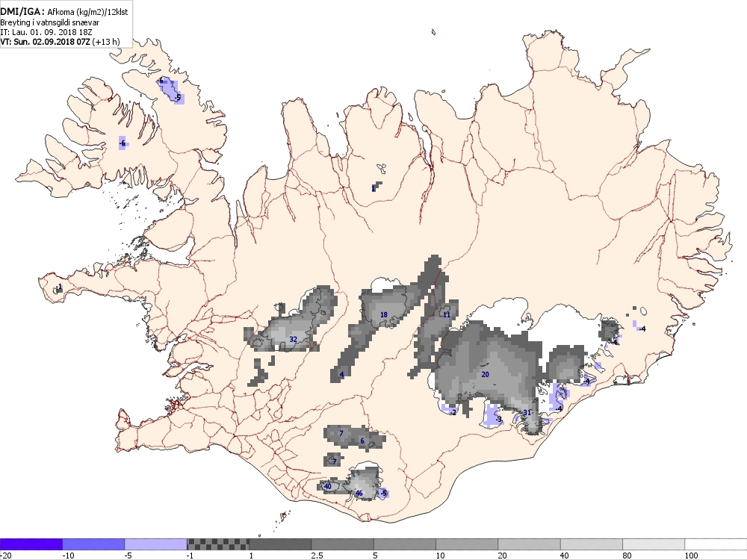This screenshot has height=560, width=747.
Task: Click the "DMI/IGA: Afkoma (kg/m2)/12klst" title text
Action: coord(63,11)
